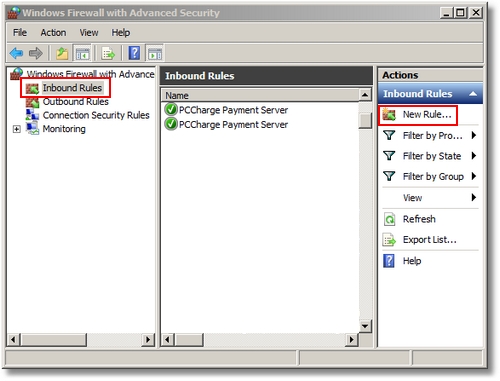Click the Filter by Profile funnel icon

click(389, 135)
